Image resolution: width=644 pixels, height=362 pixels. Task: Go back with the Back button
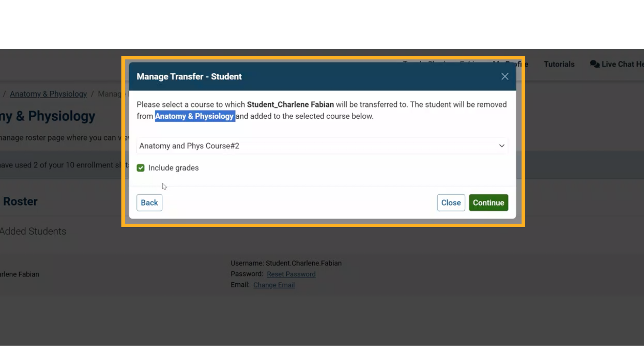point(149,203)
